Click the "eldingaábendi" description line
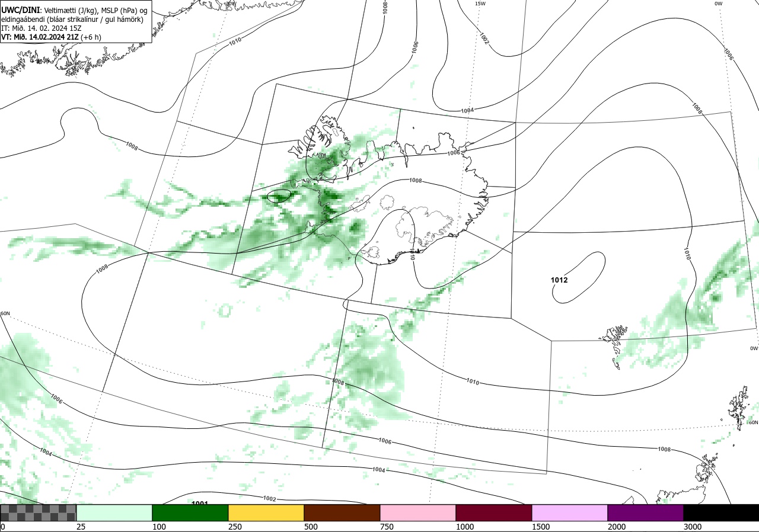The width and height of the screenshot is (759, 532). tap(72, 20)
